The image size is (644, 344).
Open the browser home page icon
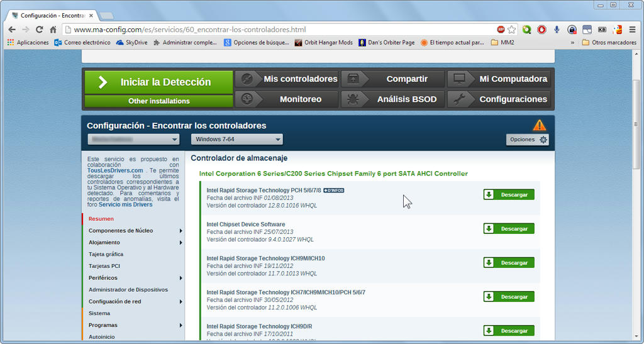[53, 30]
